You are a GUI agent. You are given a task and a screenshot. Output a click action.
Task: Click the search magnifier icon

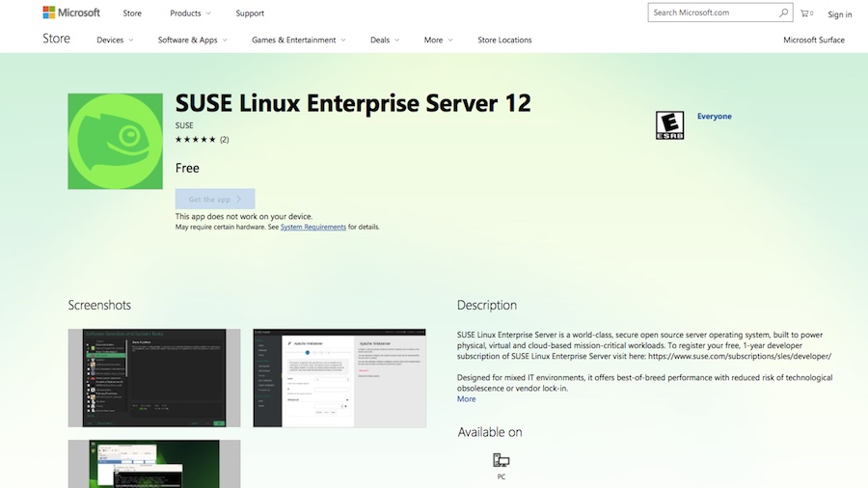(x=783, y=13)
